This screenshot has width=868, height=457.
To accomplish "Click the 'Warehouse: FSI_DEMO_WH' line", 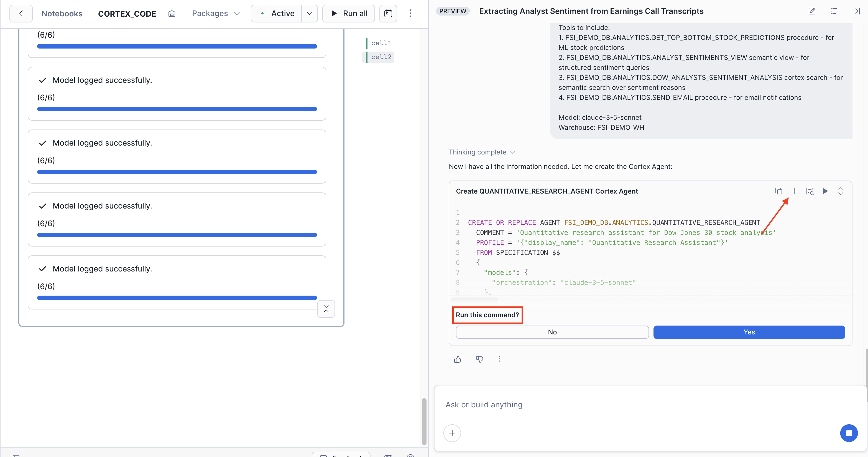I will click(601, 128).
